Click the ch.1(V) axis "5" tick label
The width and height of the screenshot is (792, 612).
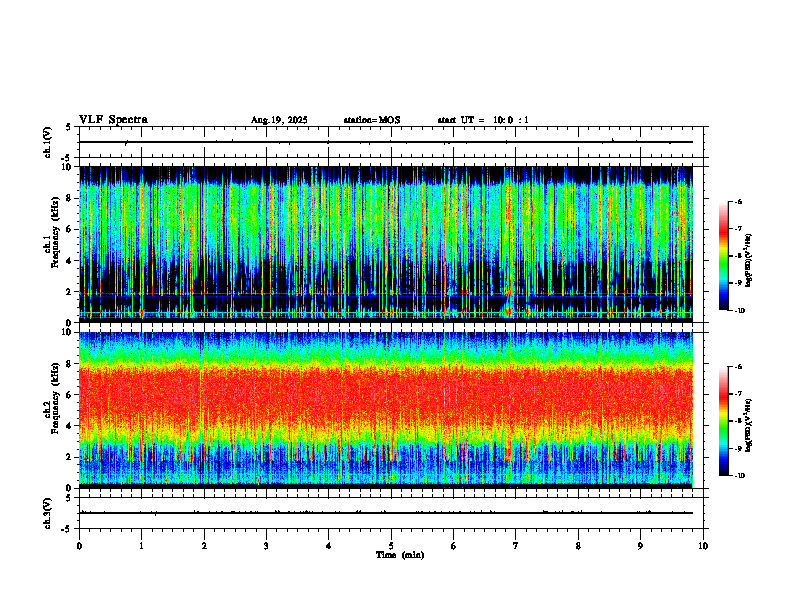[x=68, y=127]
